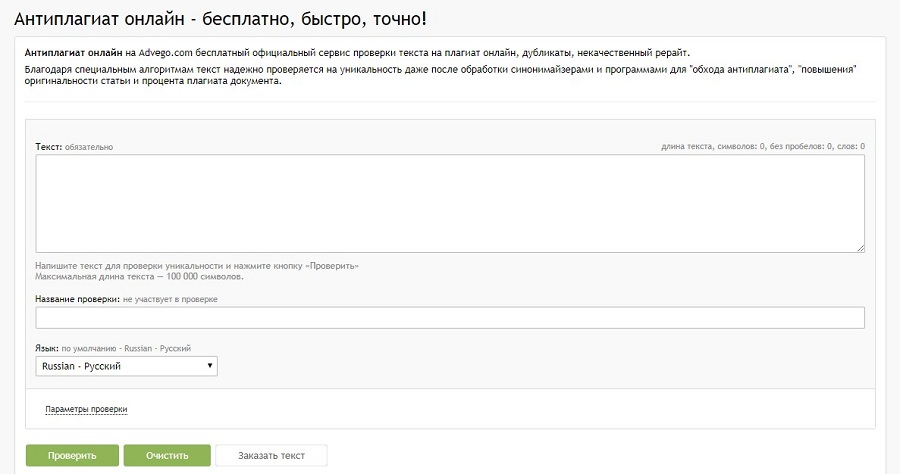Click the 'Текст:' field label
Image resolution: width=900 pixels, height=474 pixels.
tap(49, 146)
